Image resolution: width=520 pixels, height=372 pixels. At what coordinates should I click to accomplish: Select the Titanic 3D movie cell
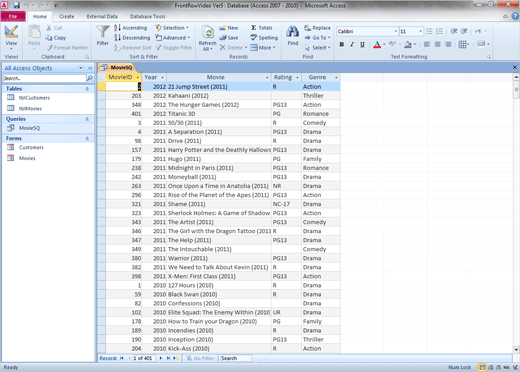point(219,114)
